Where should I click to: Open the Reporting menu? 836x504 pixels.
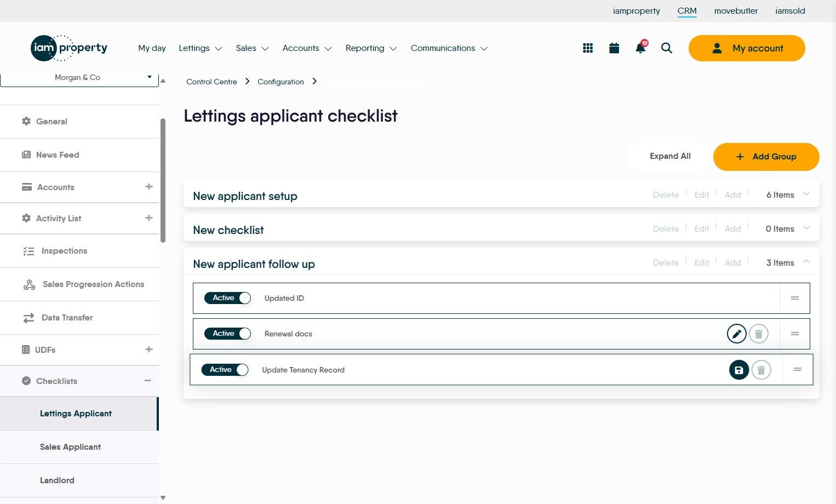click(x=371, y=48)
